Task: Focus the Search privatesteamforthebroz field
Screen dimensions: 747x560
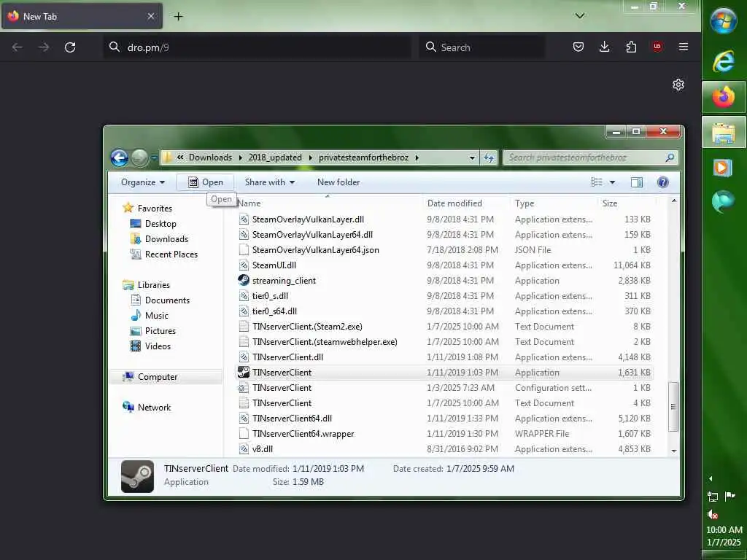Action: click(x=589, y=157)
